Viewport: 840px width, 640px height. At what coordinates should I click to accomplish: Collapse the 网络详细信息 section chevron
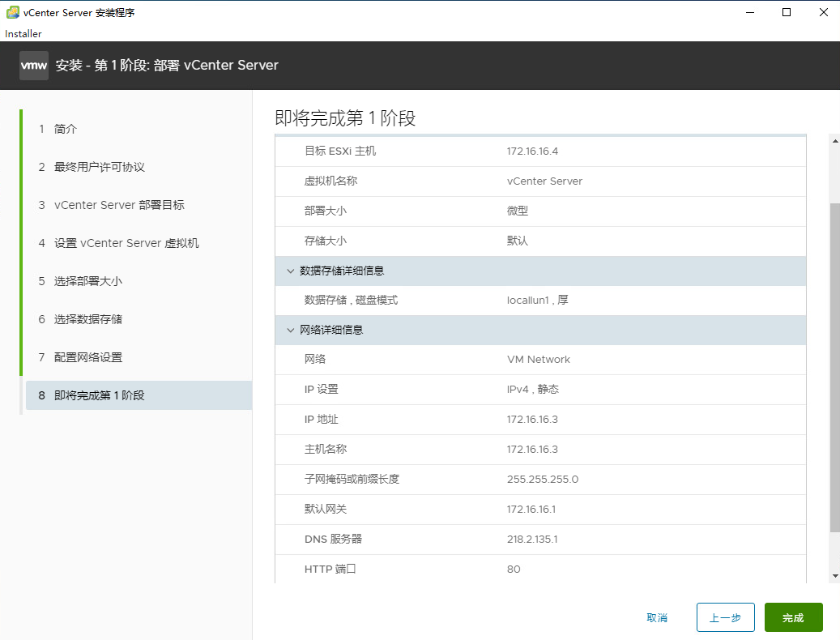click(x=290, y=330)
